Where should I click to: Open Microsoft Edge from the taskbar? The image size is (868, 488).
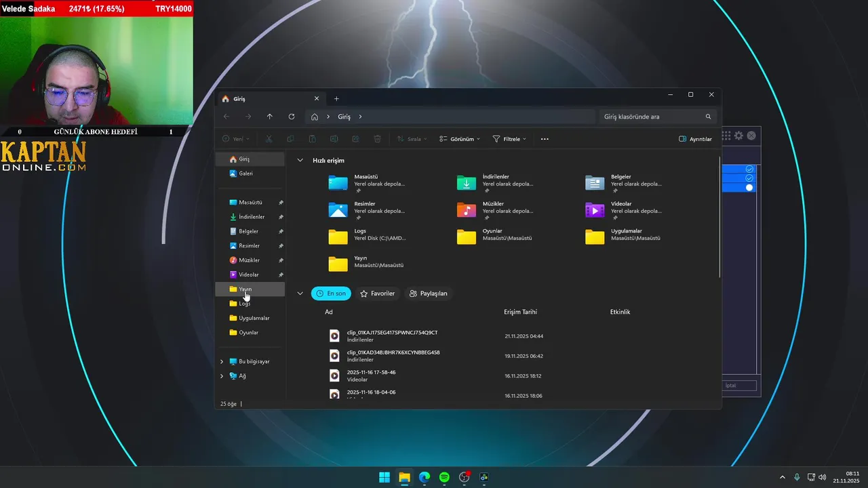tap(425, 477)
